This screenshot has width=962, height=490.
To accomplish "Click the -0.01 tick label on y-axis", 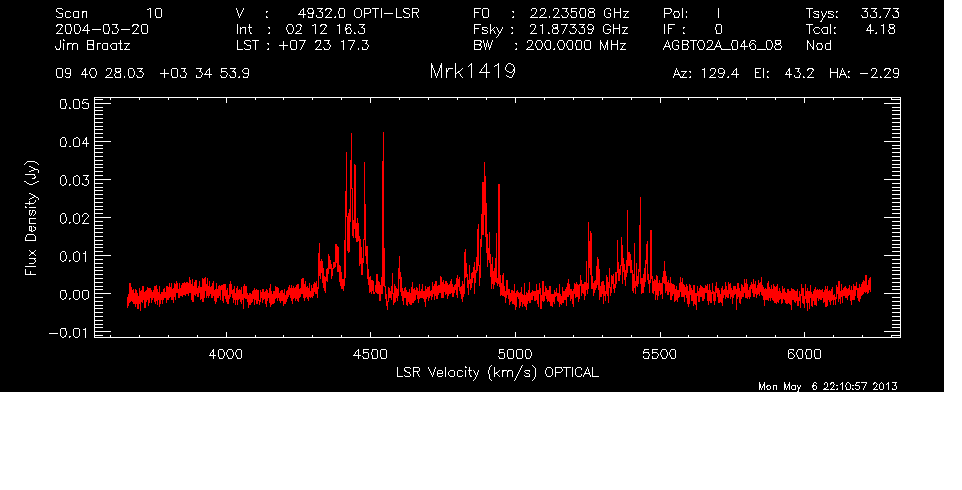I will coord(72,332).
